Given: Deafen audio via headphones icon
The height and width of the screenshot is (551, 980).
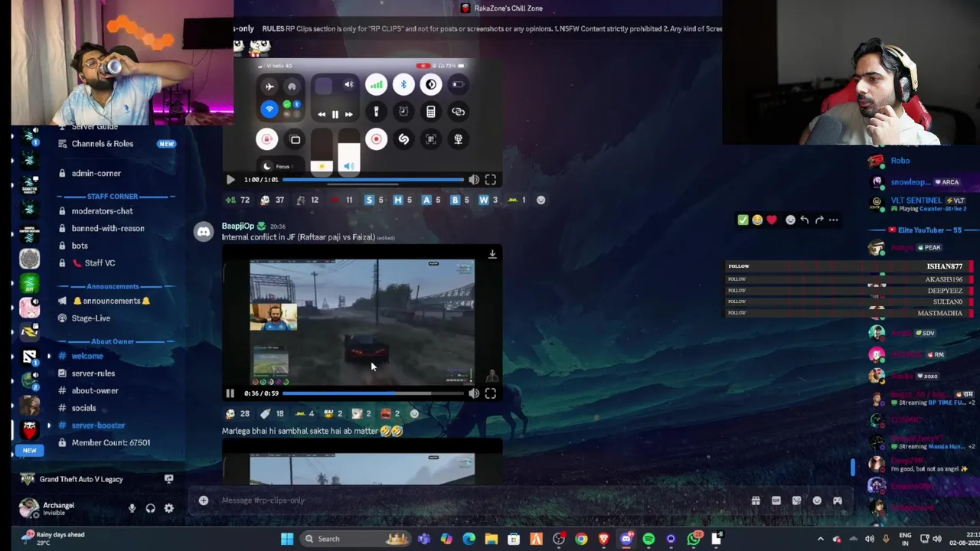Looking at the screenshot, I should pyautogui.click(x=150, y=508).
